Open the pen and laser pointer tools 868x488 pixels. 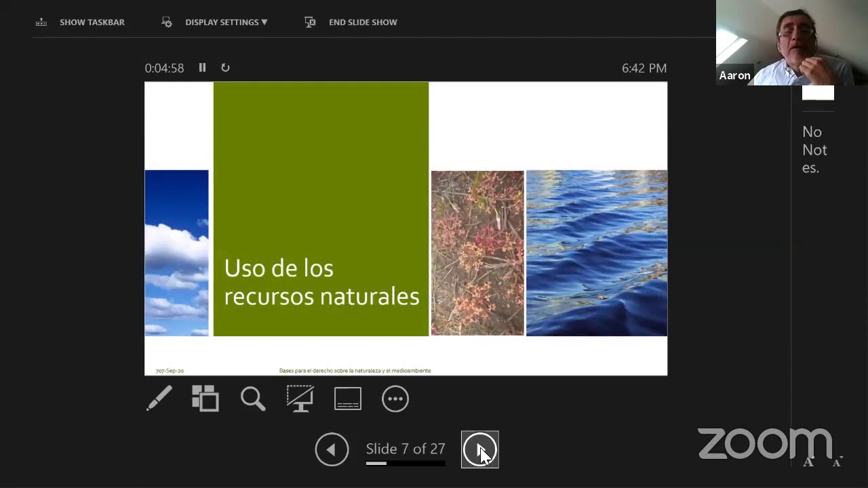pos(159,399)
